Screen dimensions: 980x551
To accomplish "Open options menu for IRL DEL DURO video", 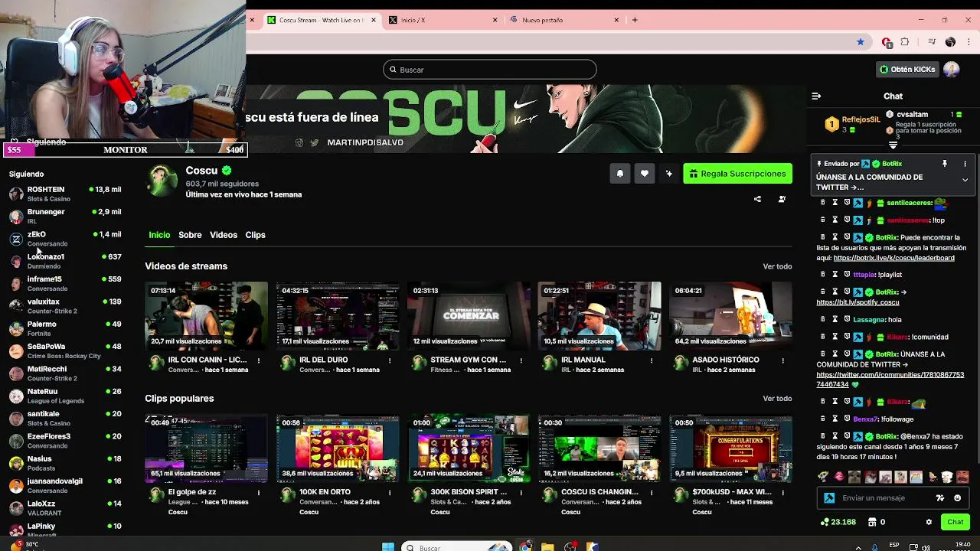I will 390,360.
